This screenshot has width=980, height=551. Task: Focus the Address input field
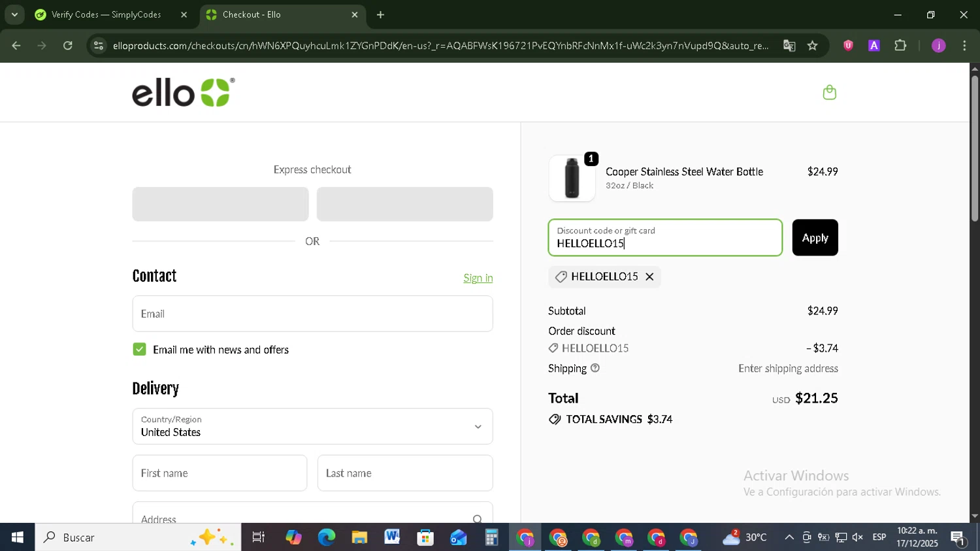[312, 514]
